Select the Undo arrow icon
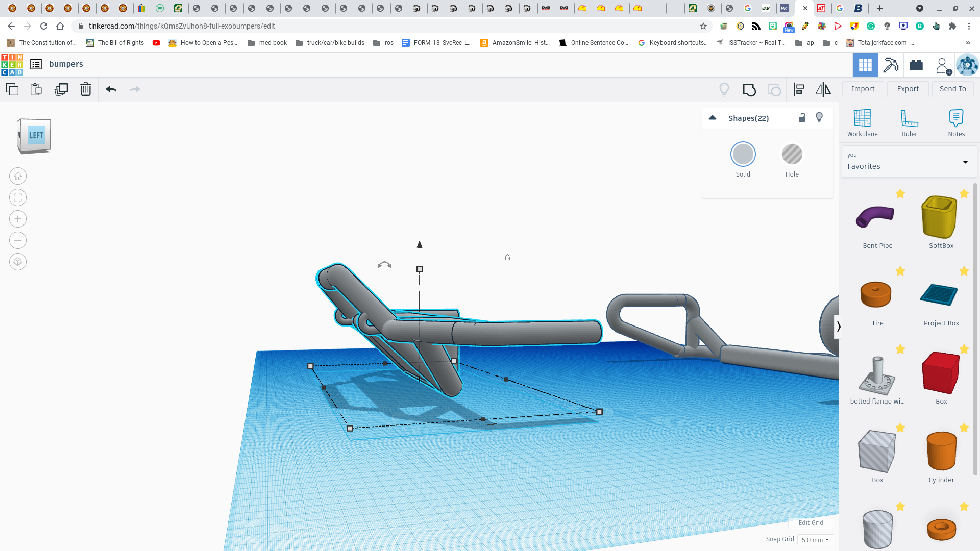980x551 pixels. (111, 89)
